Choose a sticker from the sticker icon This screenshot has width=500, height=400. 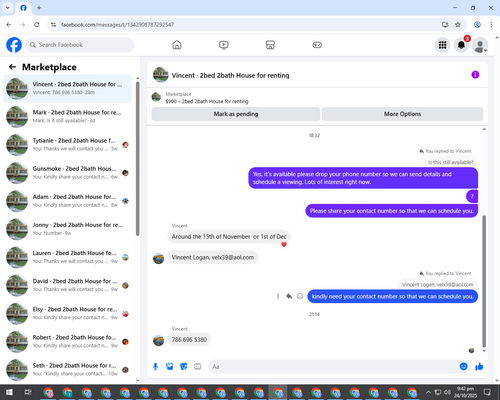point(184,367)
